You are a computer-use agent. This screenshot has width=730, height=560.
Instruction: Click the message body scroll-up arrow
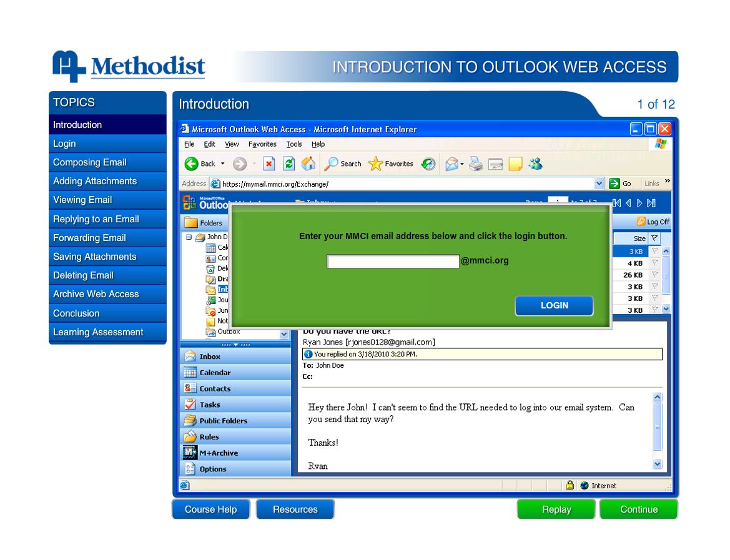point(658,397)
